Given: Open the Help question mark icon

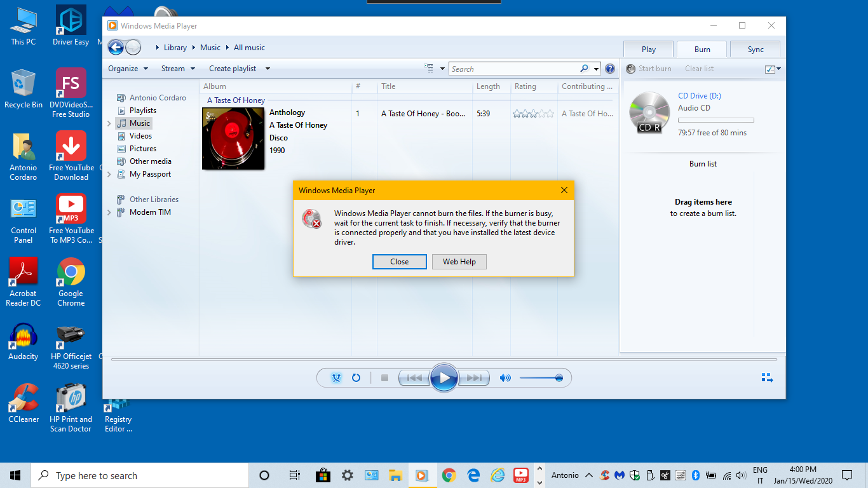Looking at the screenshot, I should pos(609,69).
